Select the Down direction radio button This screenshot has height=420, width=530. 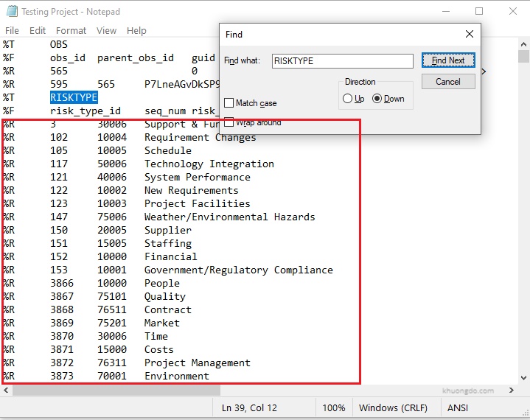(x=377, y=99)
